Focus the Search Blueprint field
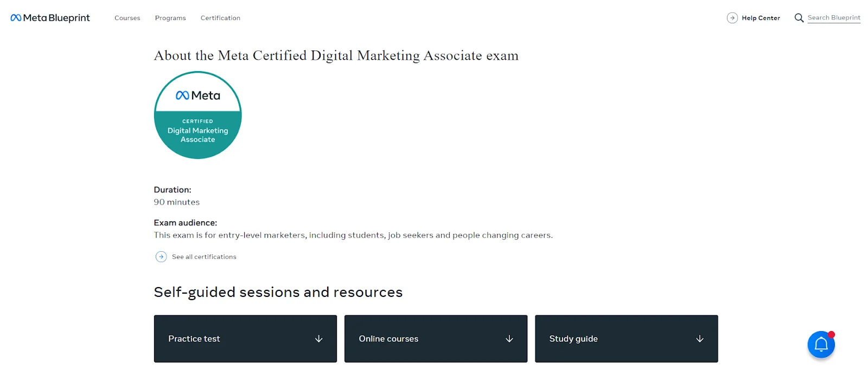Screen dimensions: 868x369 [x=834, y=18]
